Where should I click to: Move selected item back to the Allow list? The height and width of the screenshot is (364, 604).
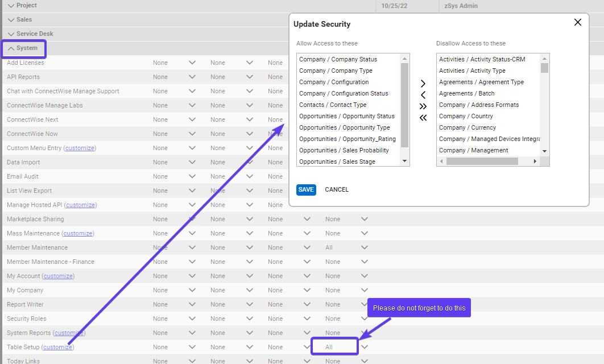click(423, 94)
